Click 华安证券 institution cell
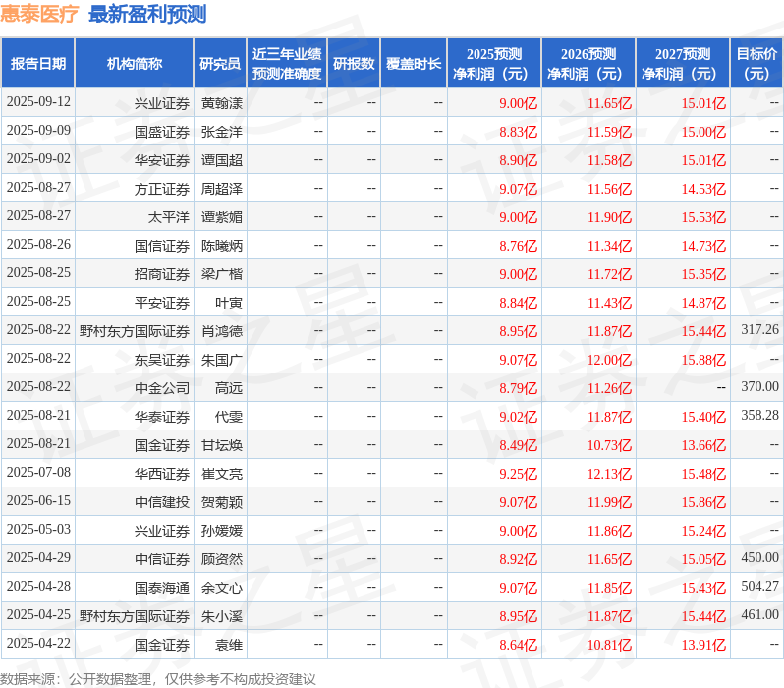Image resolution: width=784 pixels, height=688 pixels. [x=162, y=160]
